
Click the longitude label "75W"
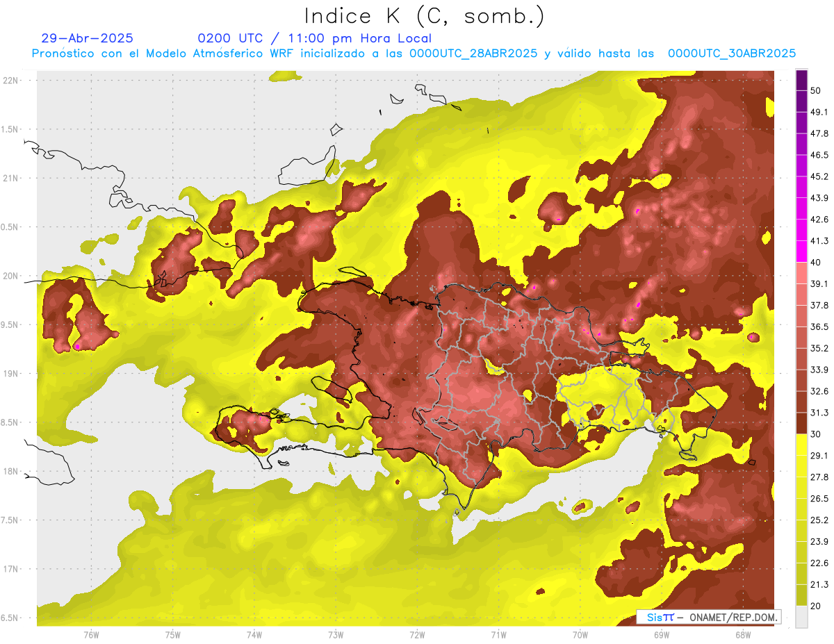(x=173, y=636)
